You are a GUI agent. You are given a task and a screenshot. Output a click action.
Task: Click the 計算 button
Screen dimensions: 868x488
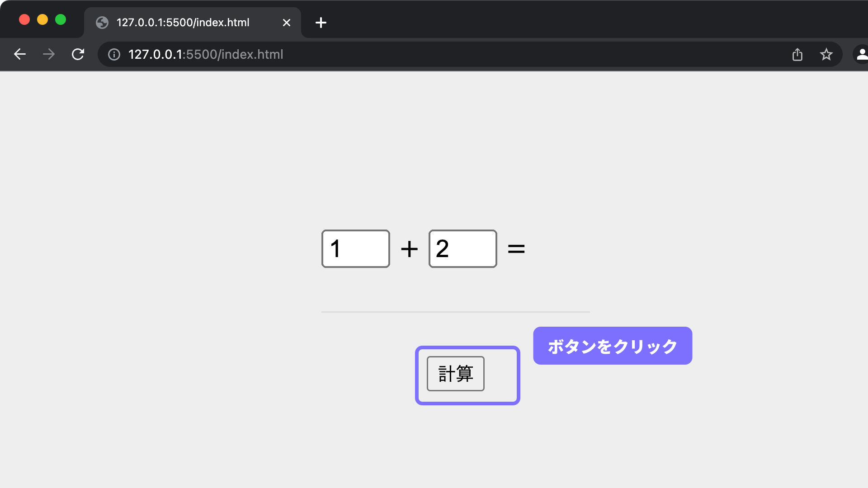coord(455,374)
